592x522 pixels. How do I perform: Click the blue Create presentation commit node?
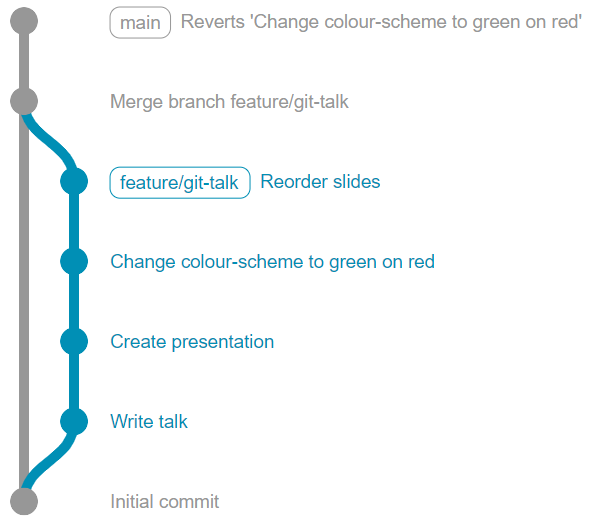74,341
